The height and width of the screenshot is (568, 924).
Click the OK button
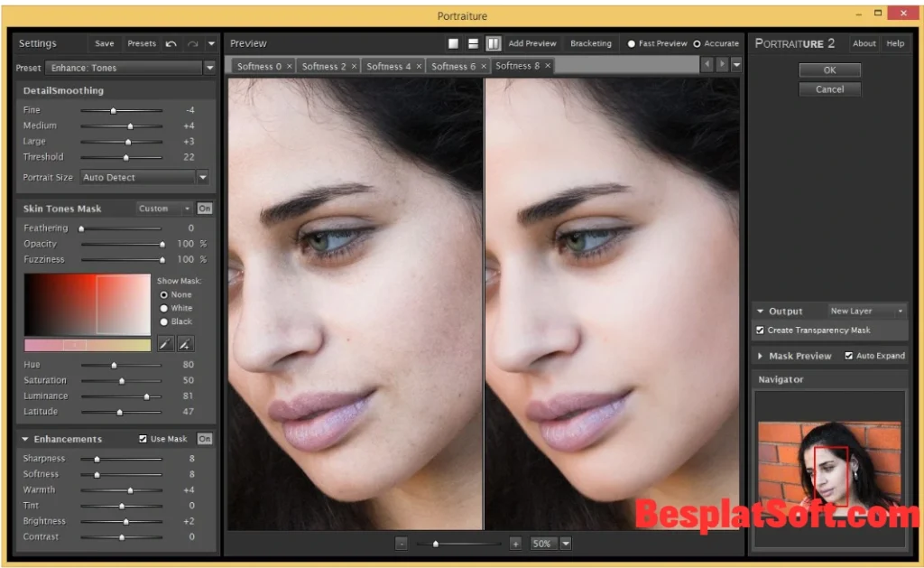829,70
